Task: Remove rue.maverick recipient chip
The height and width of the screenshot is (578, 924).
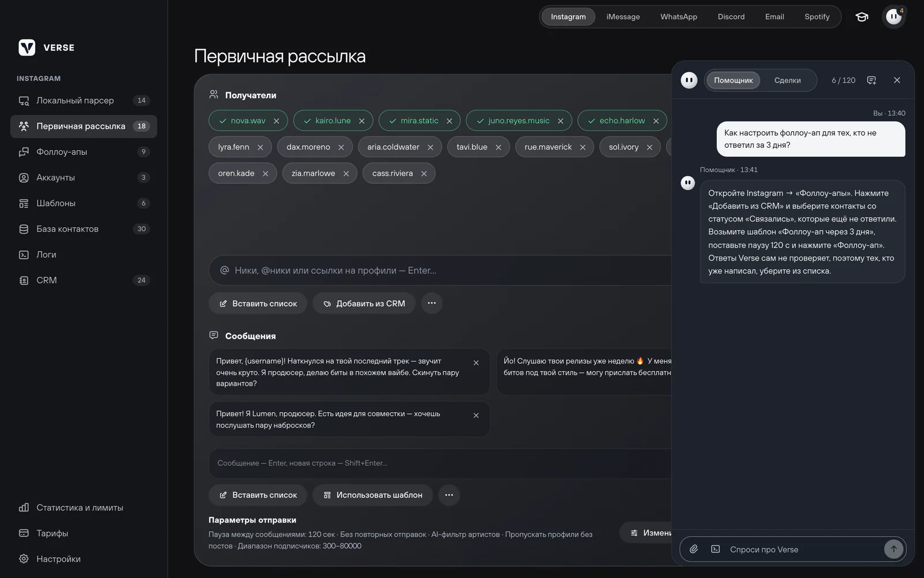Action: (583, 147)
